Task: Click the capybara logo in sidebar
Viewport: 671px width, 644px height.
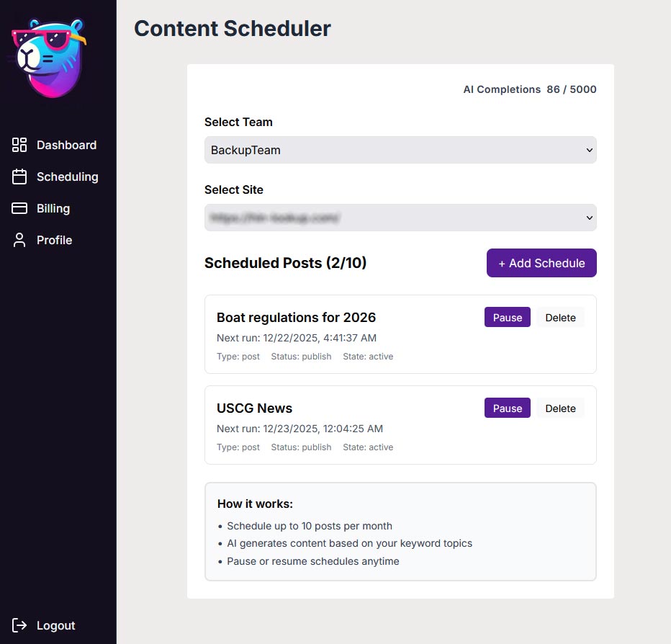Action: point(49,58)
